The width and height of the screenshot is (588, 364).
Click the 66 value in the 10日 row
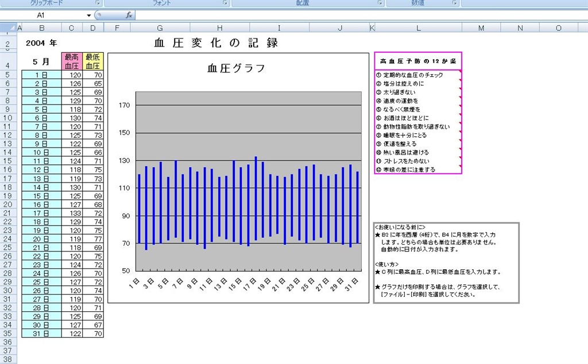click(93, 153)
